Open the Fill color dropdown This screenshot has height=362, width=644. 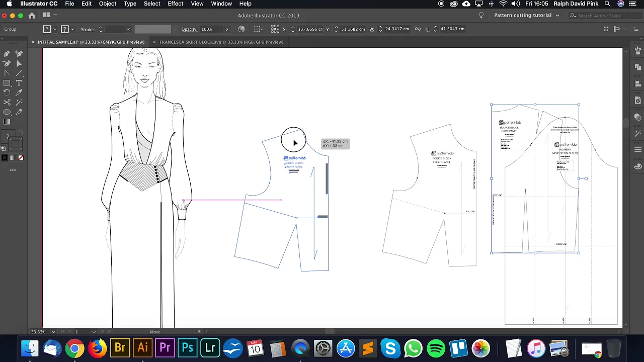click(55, 29)
